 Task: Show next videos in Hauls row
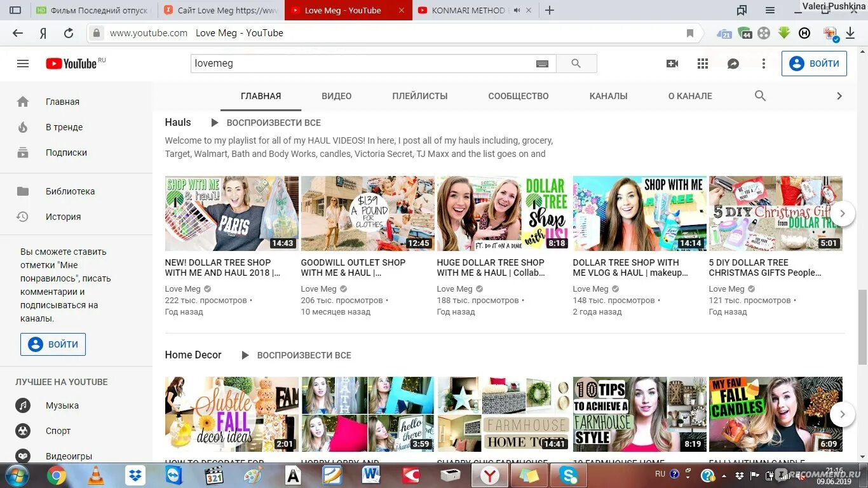(x=843, y=213)
